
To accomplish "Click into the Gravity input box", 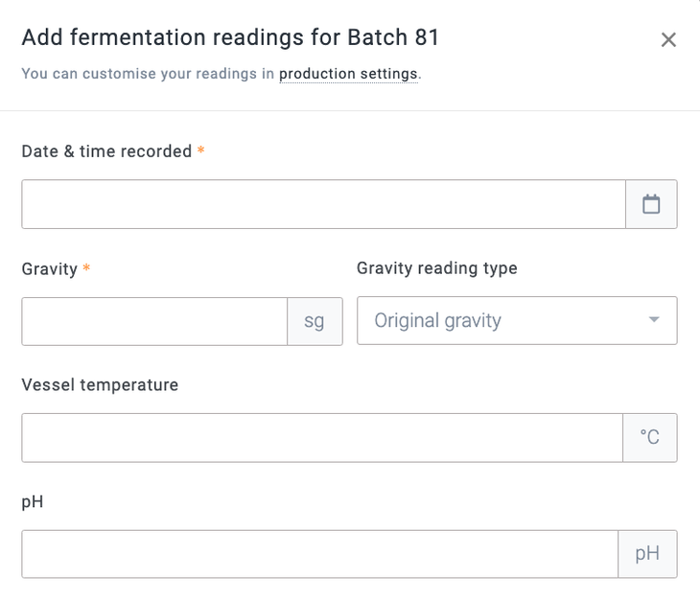I will pos(154,321).
